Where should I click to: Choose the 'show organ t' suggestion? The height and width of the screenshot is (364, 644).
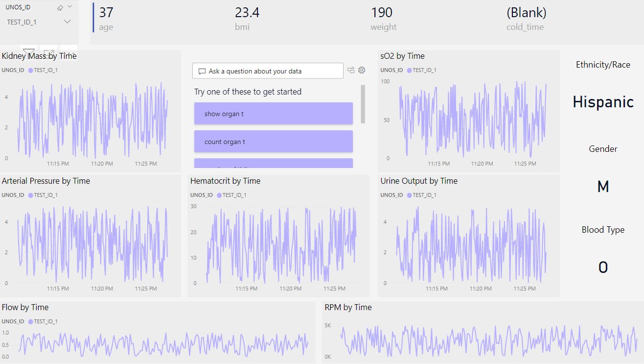click(274, 114)
